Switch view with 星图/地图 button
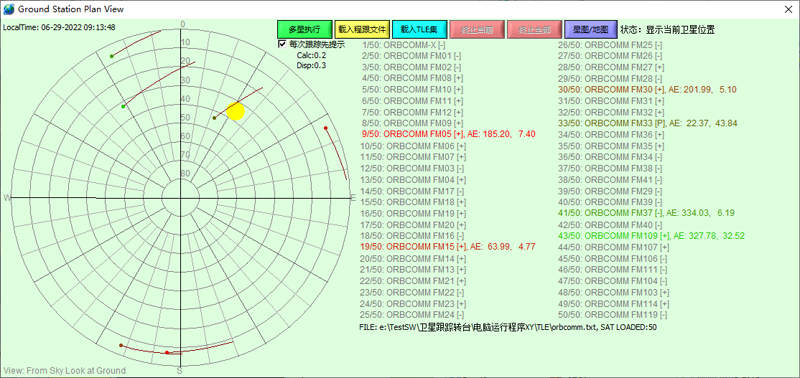This screenshot has height=378, width=800. [591, 30]
